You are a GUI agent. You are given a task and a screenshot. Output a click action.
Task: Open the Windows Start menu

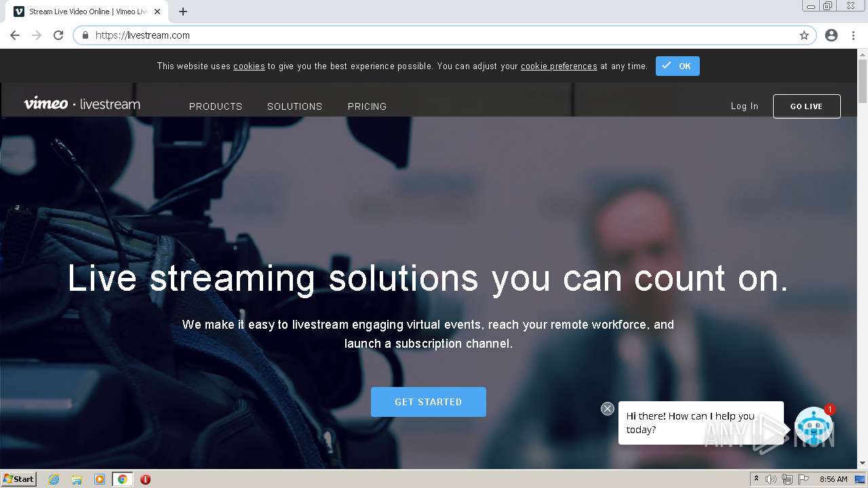[x=18, y=479]
